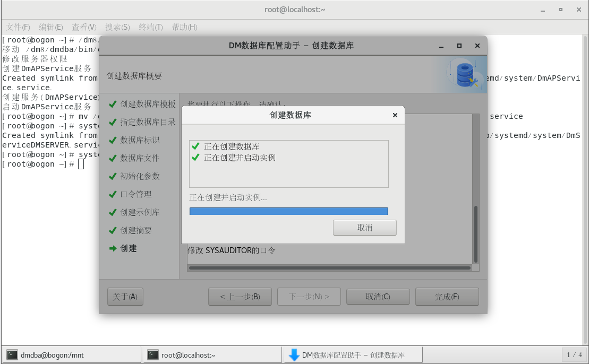Maximize the root@localhost terminal window
Viewport: 589px width, 364px height.
click(x=560, y=10)
